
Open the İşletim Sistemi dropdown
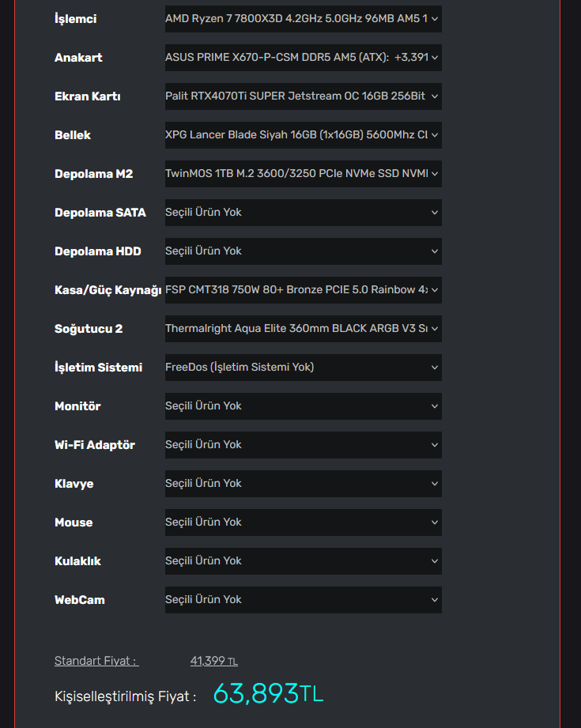coord(303,368)
